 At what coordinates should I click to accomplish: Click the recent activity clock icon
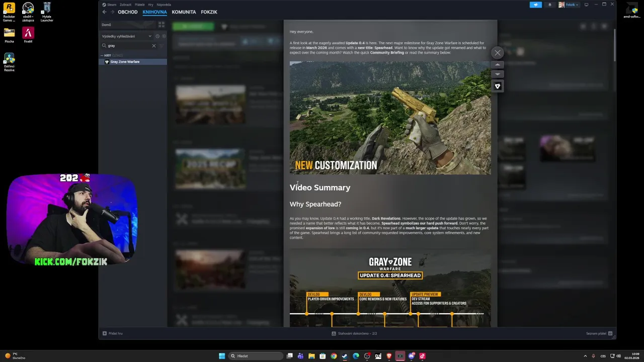click(157, 36)
